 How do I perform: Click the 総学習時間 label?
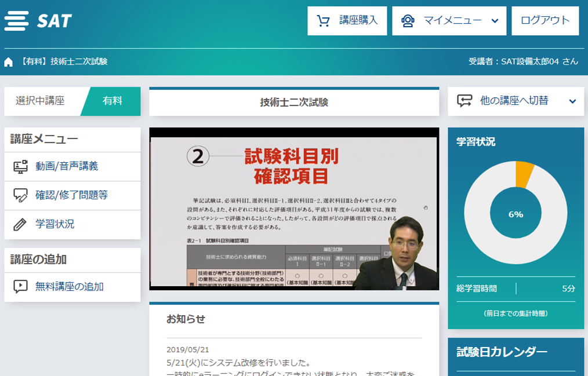477,289
